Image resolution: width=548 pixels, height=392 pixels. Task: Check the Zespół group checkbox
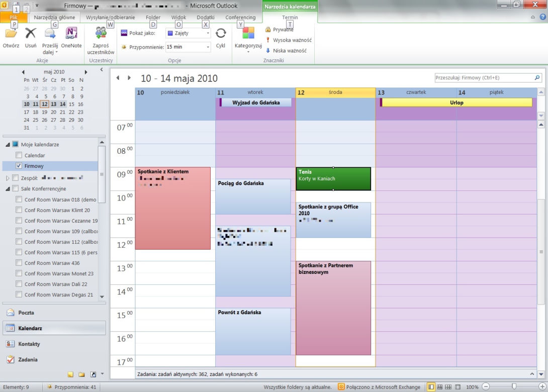click(15, 178)
